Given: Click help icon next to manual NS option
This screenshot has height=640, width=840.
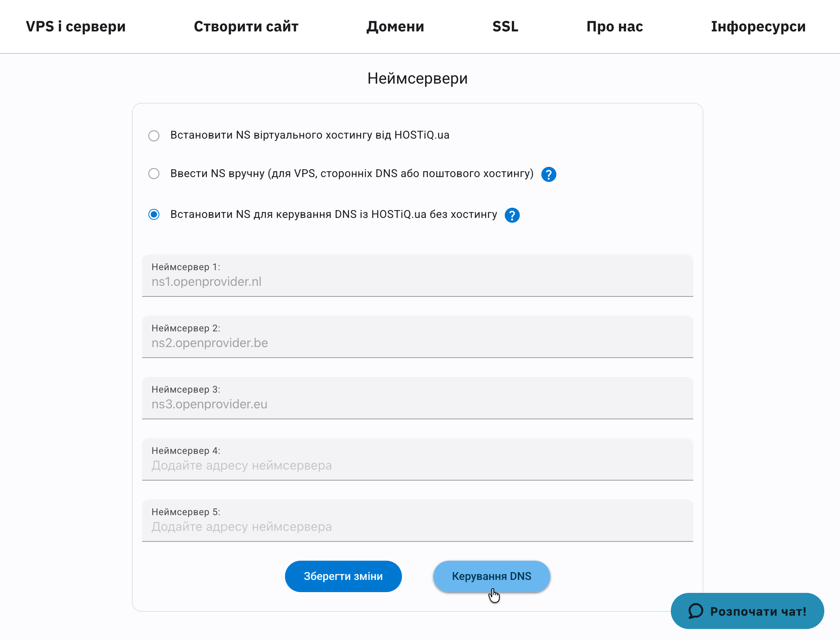Looking at the screenshot, I should tap(548, 174).
